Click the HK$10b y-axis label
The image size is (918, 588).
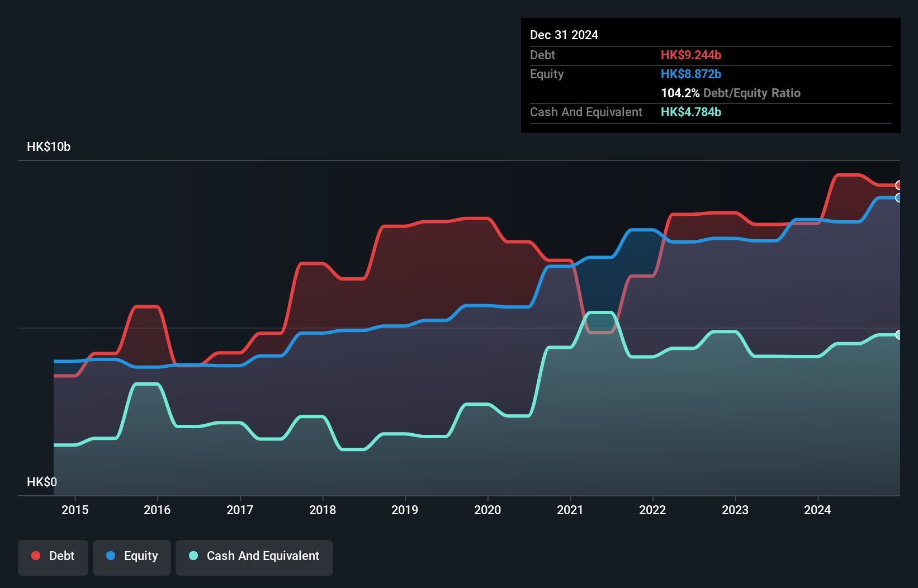49,147
